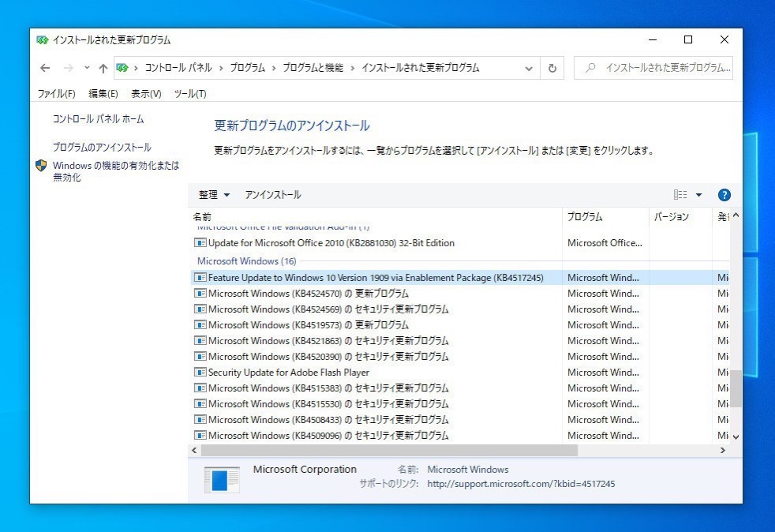Open help via the question mark icon
775x532 pixels.
click(724, 195)
